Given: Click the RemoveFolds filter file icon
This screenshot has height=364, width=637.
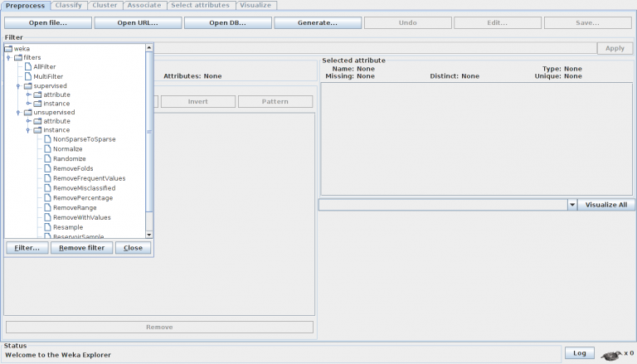Looking at the screenshot, I should [x=47, y=168].
